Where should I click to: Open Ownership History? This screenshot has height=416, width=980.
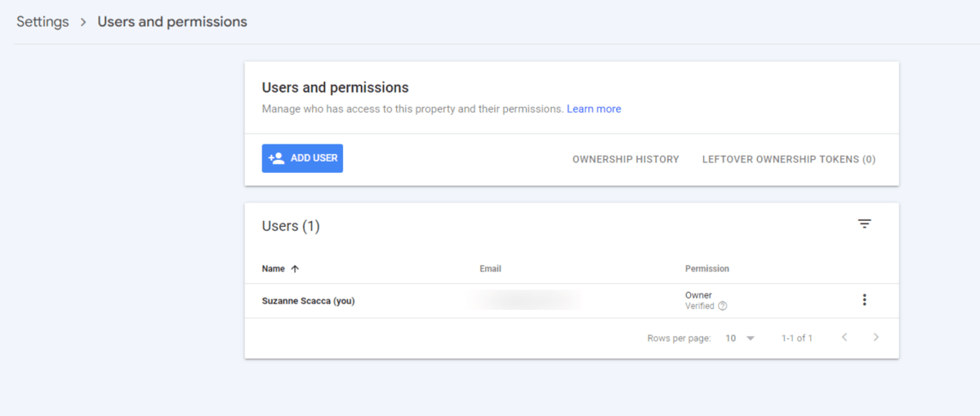(626, 159)
